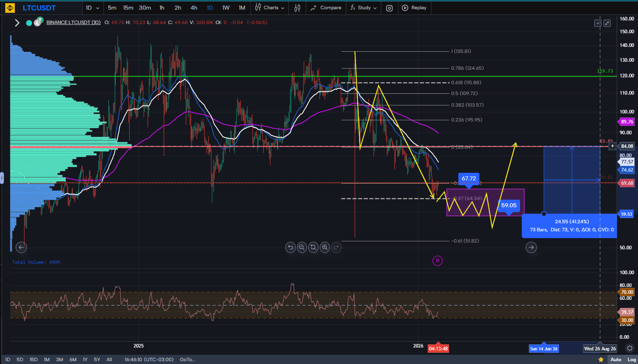
Task: Click the Binance logo icon
Action: tap(10, 8)
